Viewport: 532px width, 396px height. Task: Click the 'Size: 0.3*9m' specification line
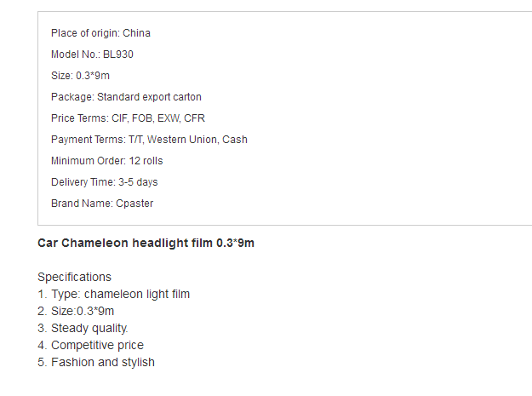click(x=80, y=76)
